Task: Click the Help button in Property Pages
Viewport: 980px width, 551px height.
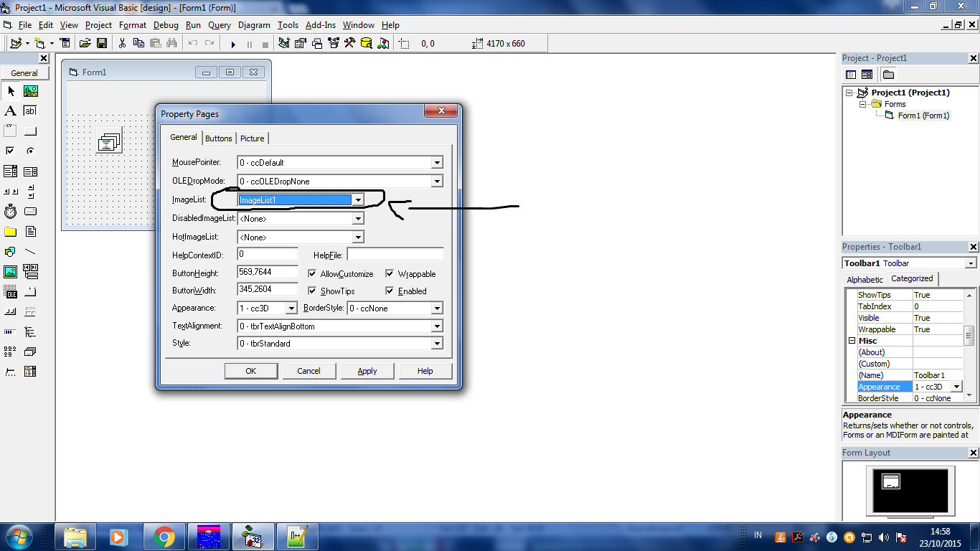Action: tap(425, 371)
